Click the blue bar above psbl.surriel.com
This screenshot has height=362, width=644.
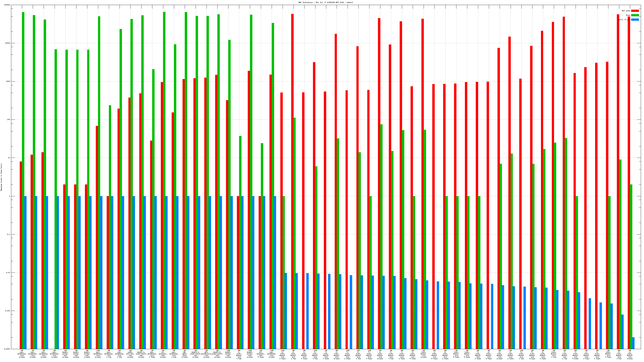tap(134, 272)
